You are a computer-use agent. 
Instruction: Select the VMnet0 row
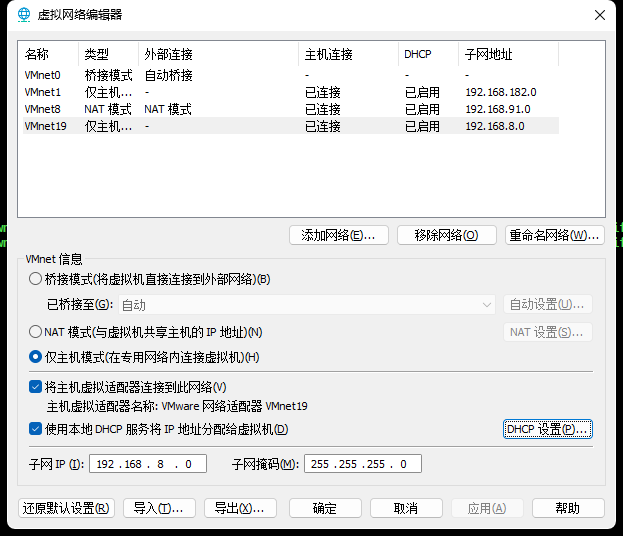(291, 75)
